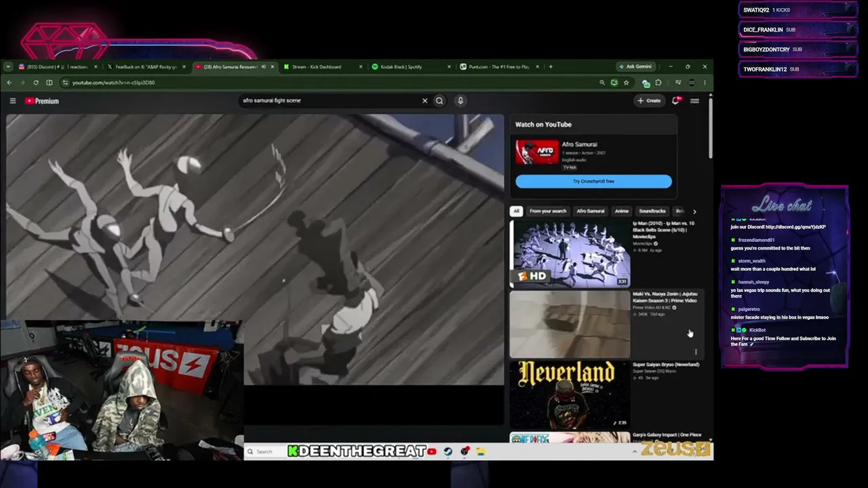This screenshot has width=868, height=488.
Task: Show hidden system tray icons chevron
Action: click(x=635, y=451)
